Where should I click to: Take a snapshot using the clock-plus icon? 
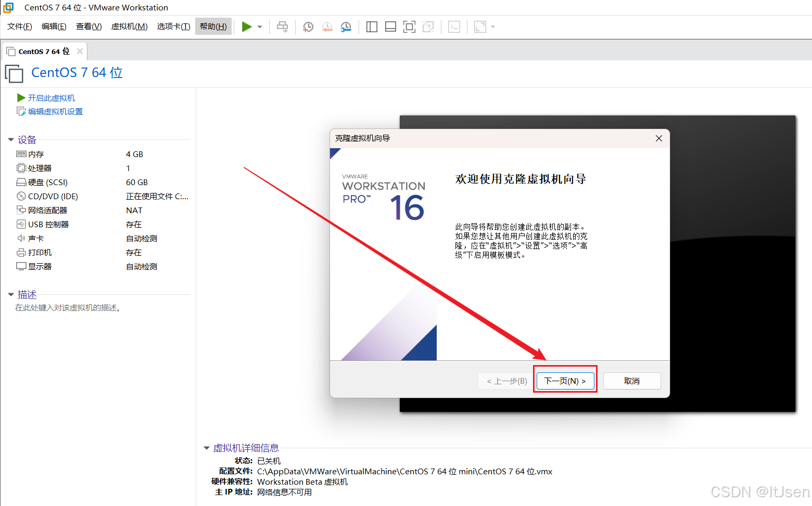click(x=308, y=27)
